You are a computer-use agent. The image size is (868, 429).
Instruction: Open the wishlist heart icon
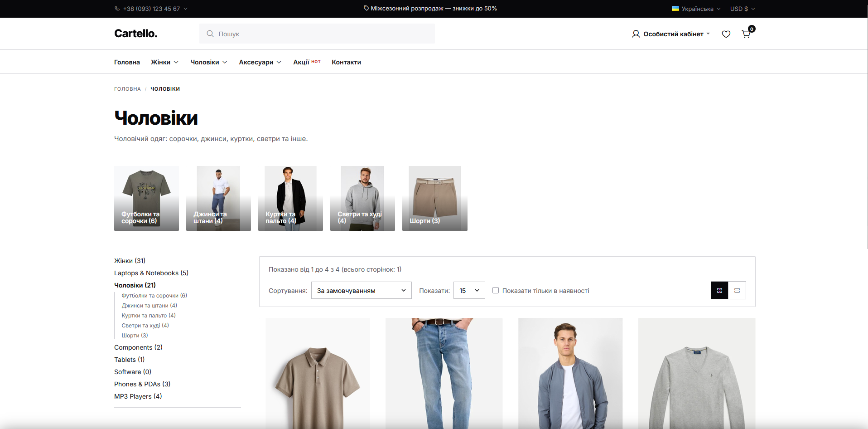pyautogui.click(x=726, y=34)
